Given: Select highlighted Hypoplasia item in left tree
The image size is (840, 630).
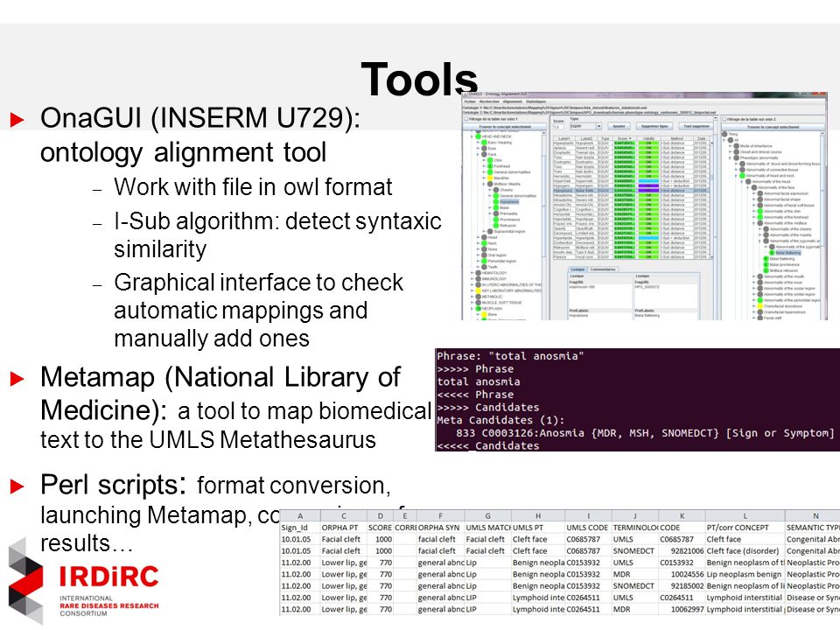Looking at the screenshot, I should (509, 202).
